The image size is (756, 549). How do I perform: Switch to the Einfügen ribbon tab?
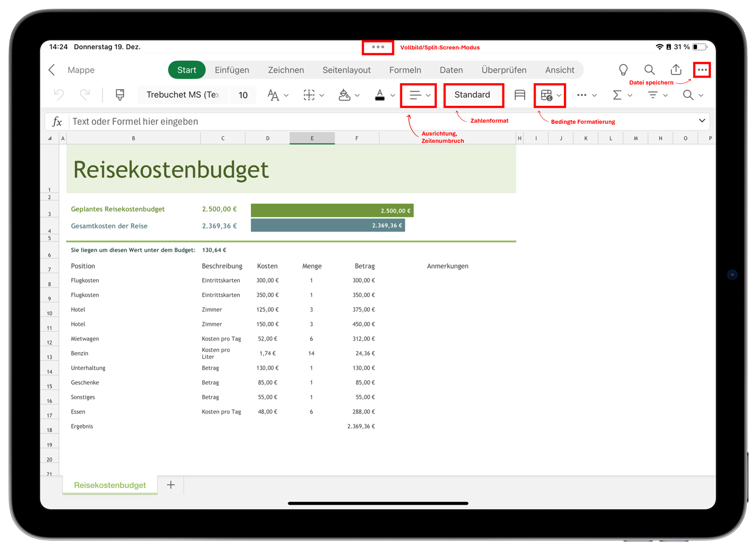(x=232, y=70)
